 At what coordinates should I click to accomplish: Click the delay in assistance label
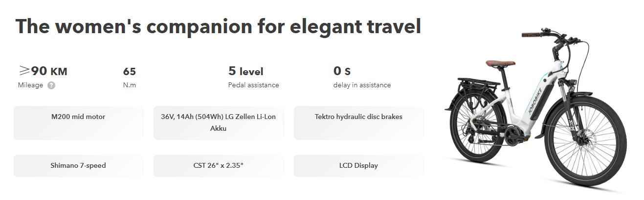[x=362, y=85]
